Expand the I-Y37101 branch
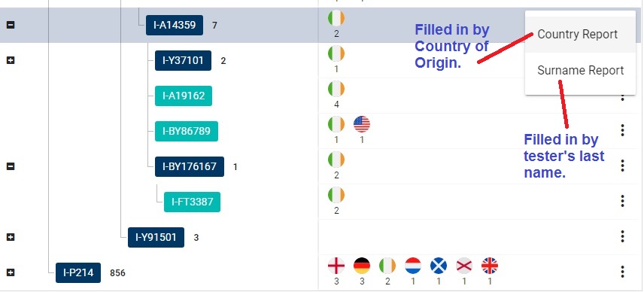This screenshot has width=644, height=292. coord(11,60)
